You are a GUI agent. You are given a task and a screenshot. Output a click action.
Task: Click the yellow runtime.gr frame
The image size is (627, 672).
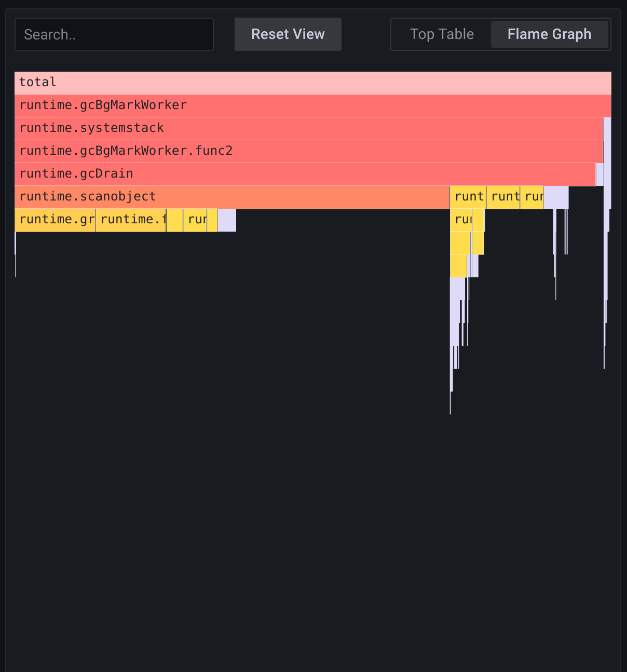click(55, 220)
